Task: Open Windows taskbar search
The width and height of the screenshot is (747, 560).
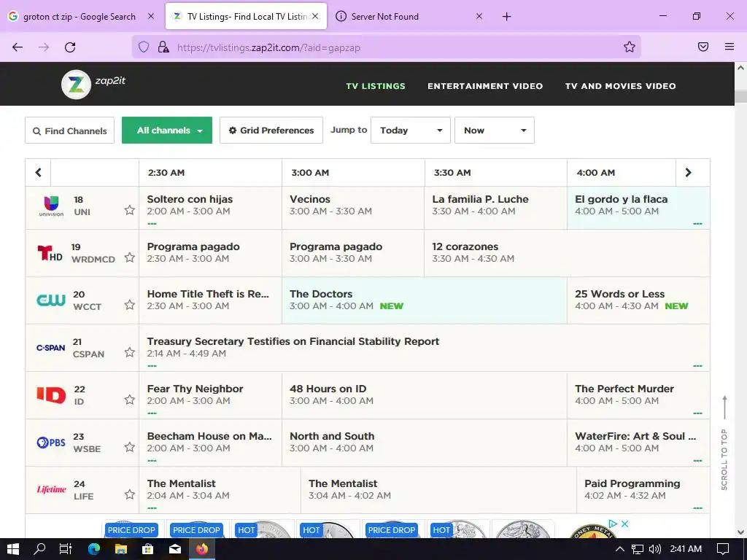Action: coord(39,549)
